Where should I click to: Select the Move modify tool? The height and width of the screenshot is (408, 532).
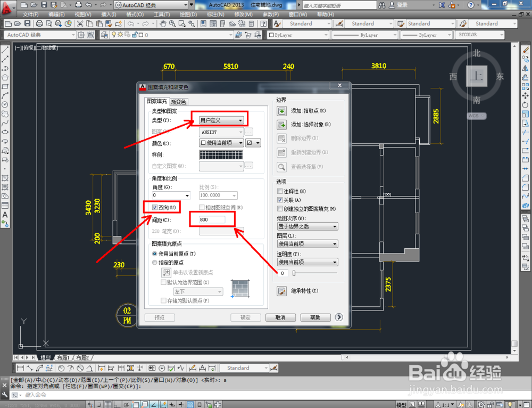(526, 96)
